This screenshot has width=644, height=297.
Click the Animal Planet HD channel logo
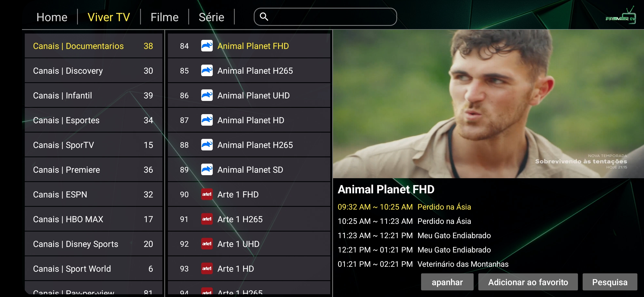tap(207, 120)
